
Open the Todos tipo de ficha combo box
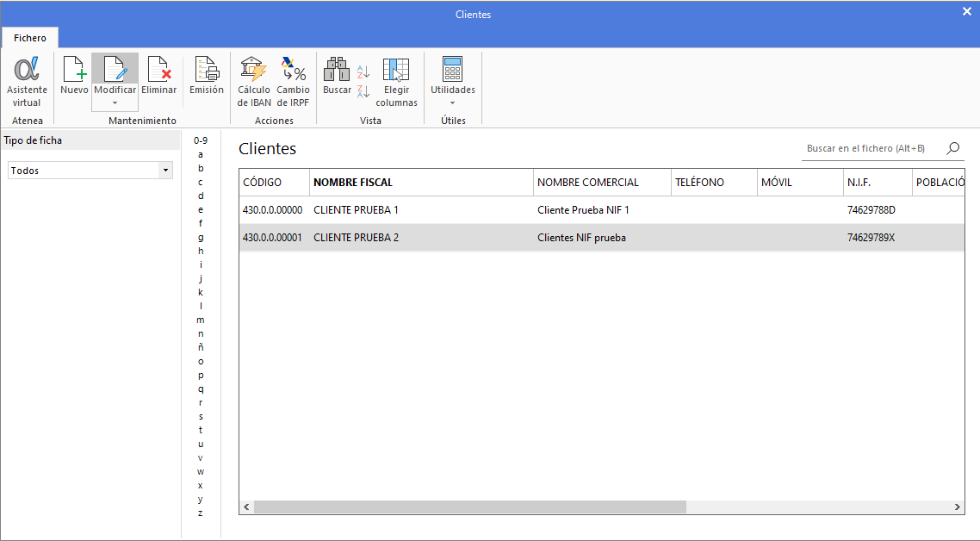tap(90, 171)
